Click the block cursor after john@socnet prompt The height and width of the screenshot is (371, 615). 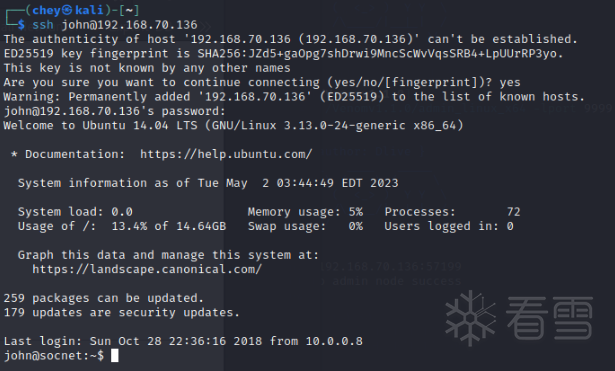point(115,356)
